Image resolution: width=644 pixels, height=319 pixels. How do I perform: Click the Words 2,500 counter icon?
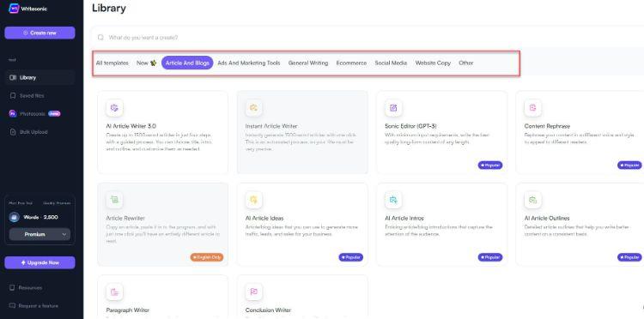point(15,217)
